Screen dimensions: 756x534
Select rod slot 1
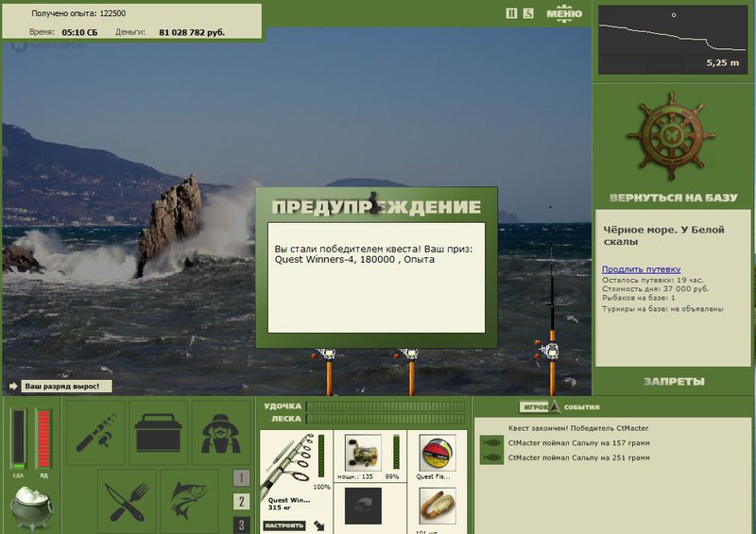point(241,478)
